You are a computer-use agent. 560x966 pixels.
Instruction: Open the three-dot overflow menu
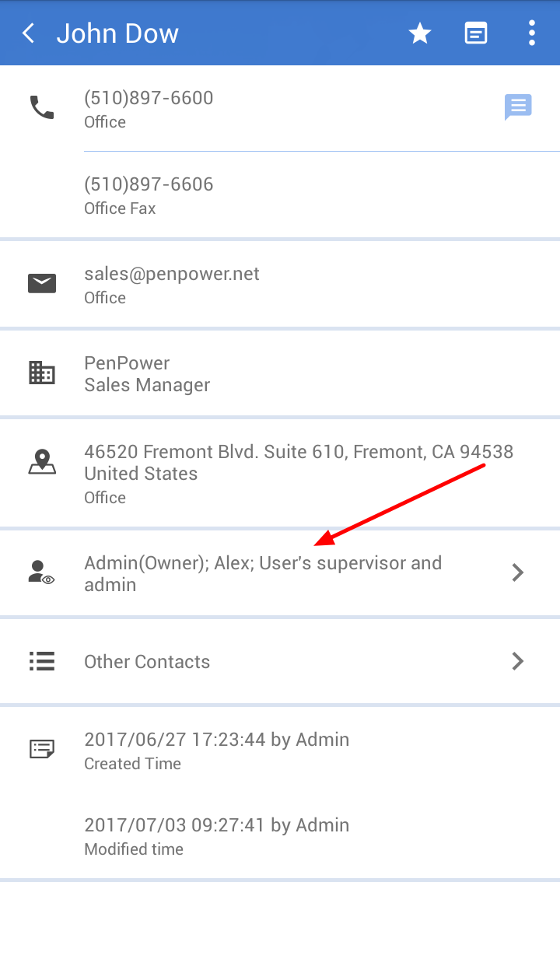532,33
